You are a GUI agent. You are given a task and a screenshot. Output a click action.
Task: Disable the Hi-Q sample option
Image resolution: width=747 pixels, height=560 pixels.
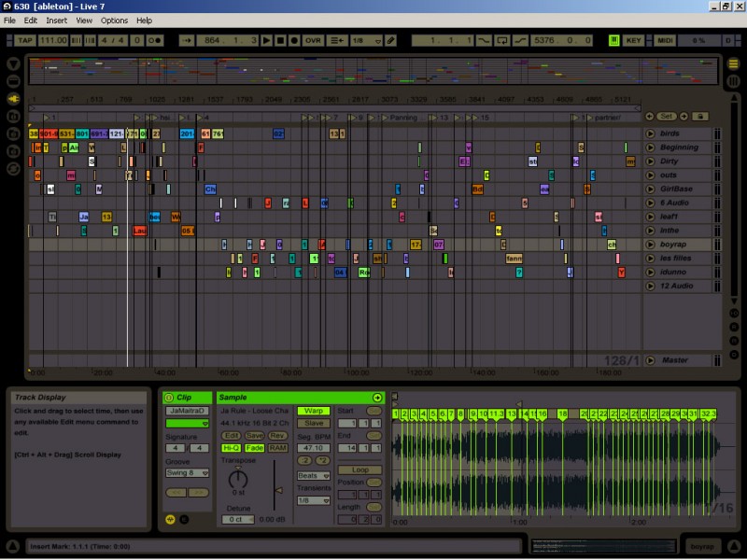point(231,448)
